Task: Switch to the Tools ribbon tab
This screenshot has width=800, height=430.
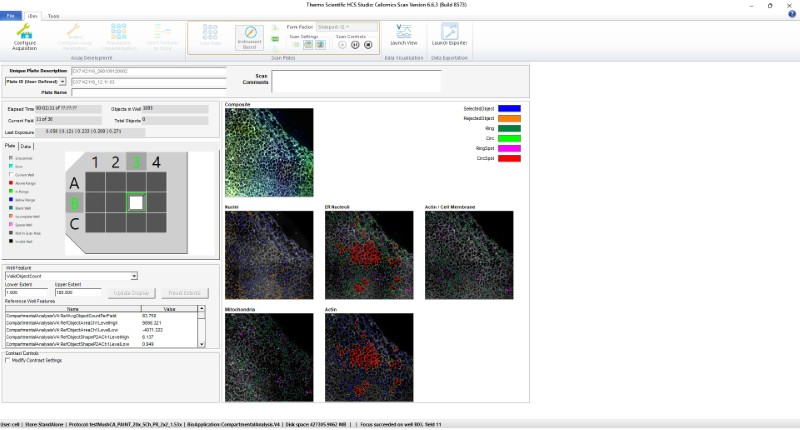Action: tap(53, 16)
